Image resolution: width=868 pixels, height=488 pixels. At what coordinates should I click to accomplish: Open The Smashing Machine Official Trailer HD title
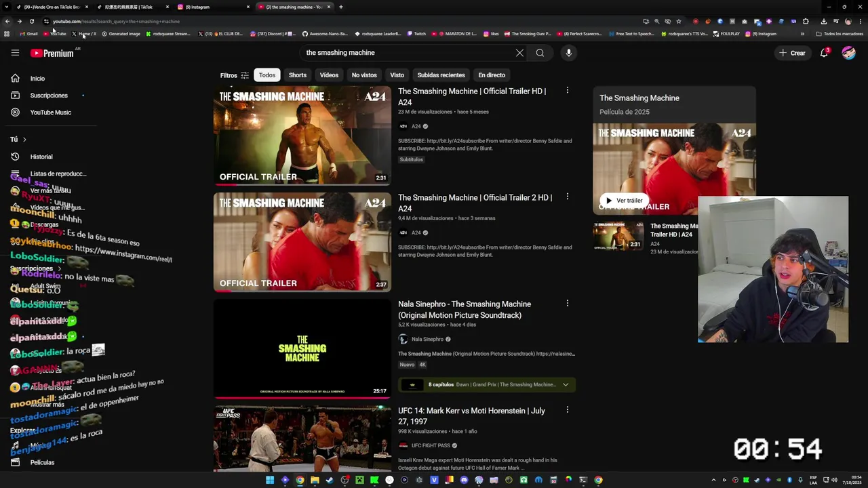click(472, 96)
